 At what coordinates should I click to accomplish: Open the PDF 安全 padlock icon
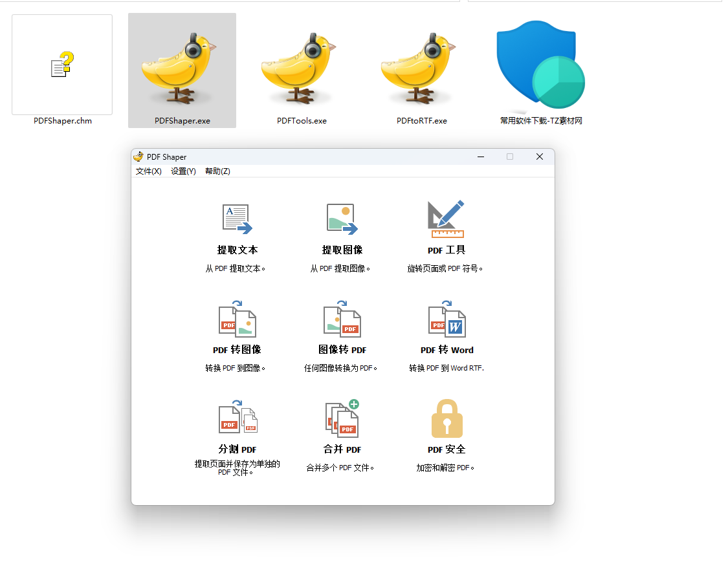coord(447,418)
